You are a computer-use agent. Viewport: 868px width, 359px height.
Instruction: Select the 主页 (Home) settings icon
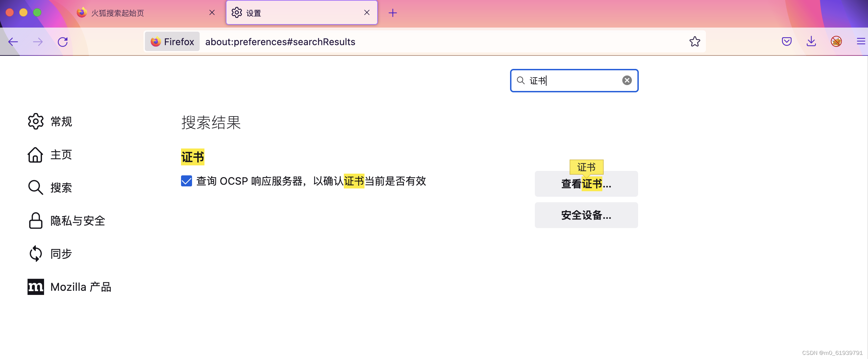pos(35,155)
